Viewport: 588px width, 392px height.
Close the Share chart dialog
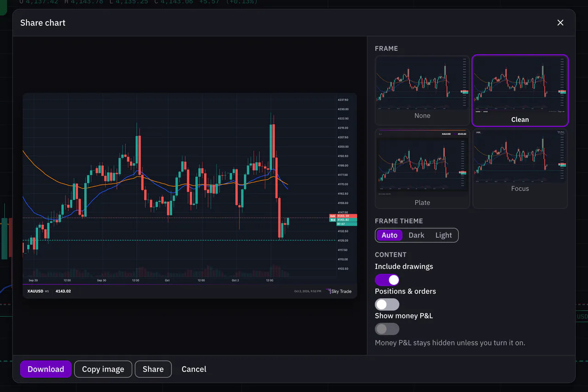coord(560,23)
